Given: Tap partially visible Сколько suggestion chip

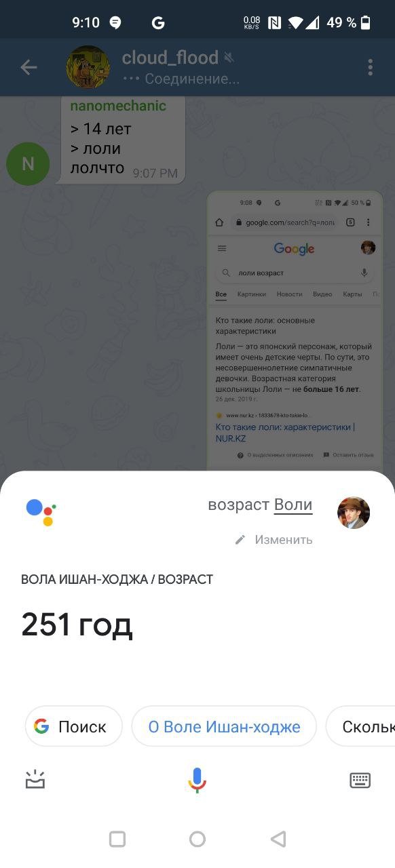Looking at the screenshot, I should click(x=360, y=726).
